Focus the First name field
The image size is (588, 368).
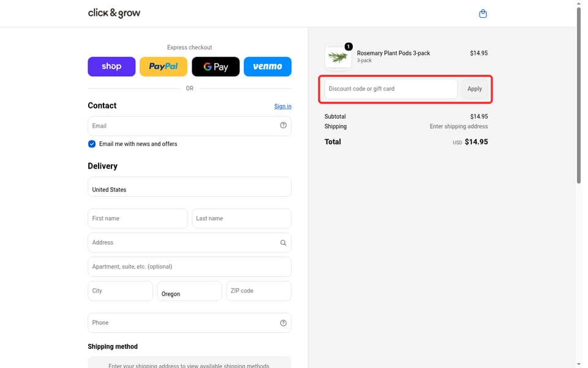click(x=138, y=218)
